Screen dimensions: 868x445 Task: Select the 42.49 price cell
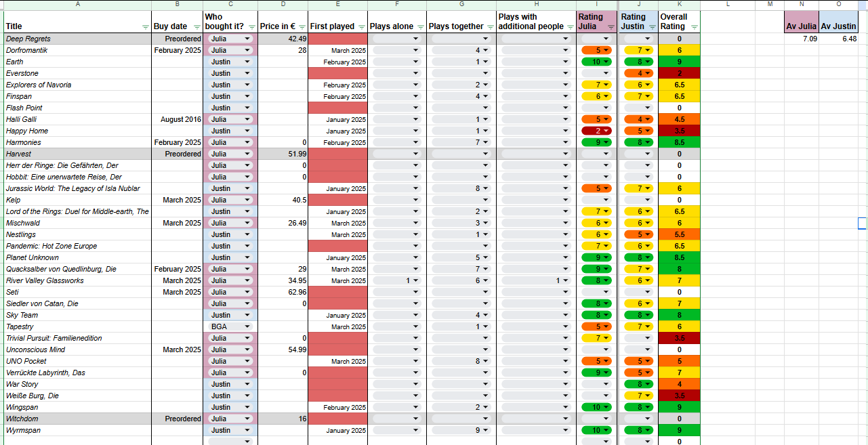[x=283, y=39]
